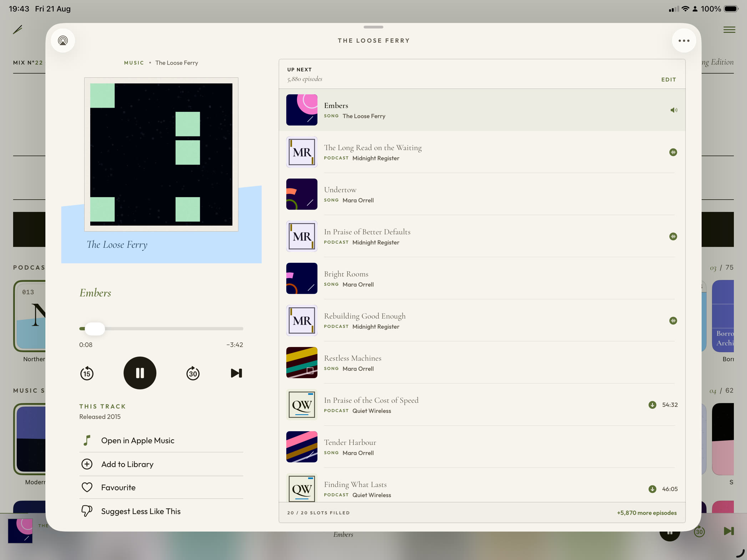Tap waveform icon on The Long Read row
Viewport: 747px width, 560px height.
point(673,152)
